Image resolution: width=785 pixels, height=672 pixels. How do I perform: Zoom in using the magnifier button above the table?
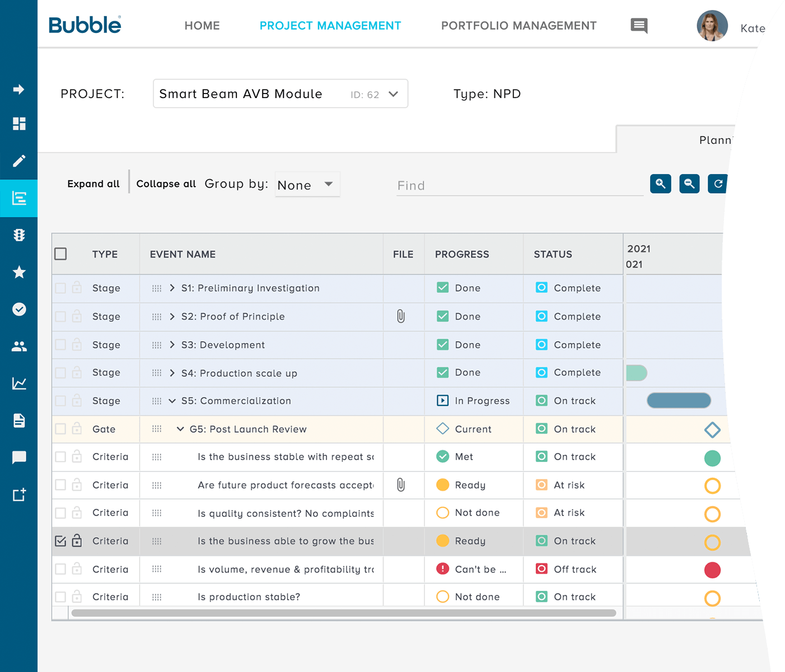coord(660,184)
